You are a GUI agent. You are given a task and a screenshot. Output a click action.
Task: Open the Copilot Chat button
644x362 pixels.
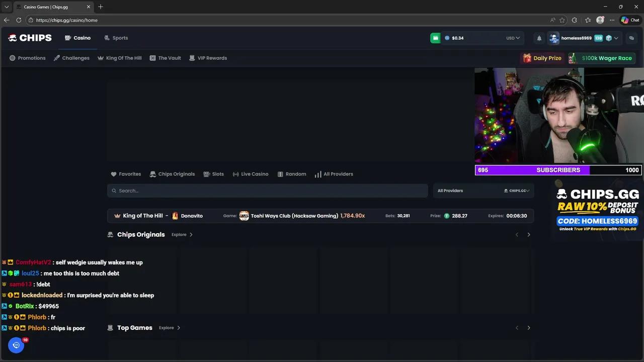630,20
